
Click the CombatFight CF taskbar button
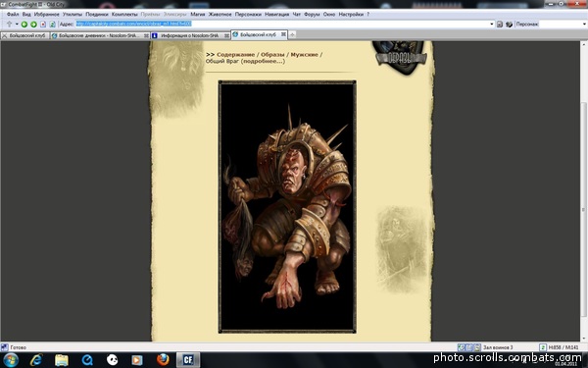pyautogui.click(x=188, y=360)
